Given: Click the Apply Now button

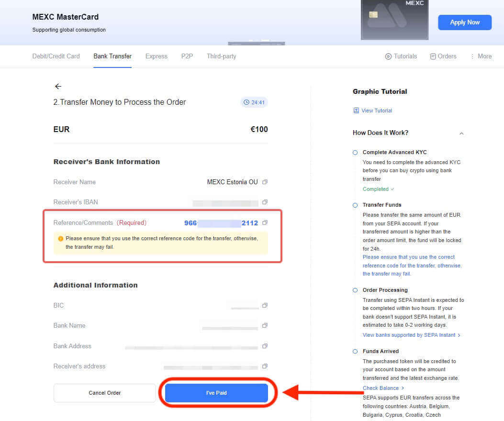Looking at the screenshot, I should tap(464, 22).
